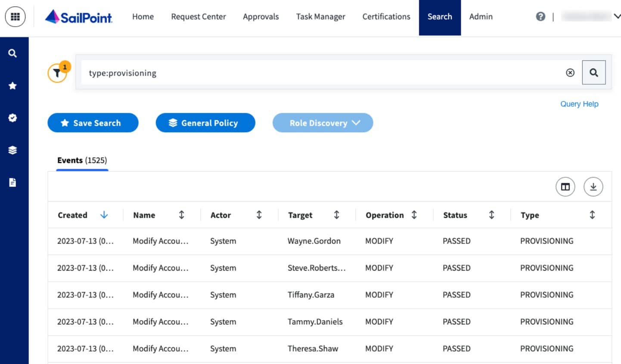The height and width of the screenshot is (364, 621).
Task: Open the document reports icon in sidebar
Action: coord(12,182)
